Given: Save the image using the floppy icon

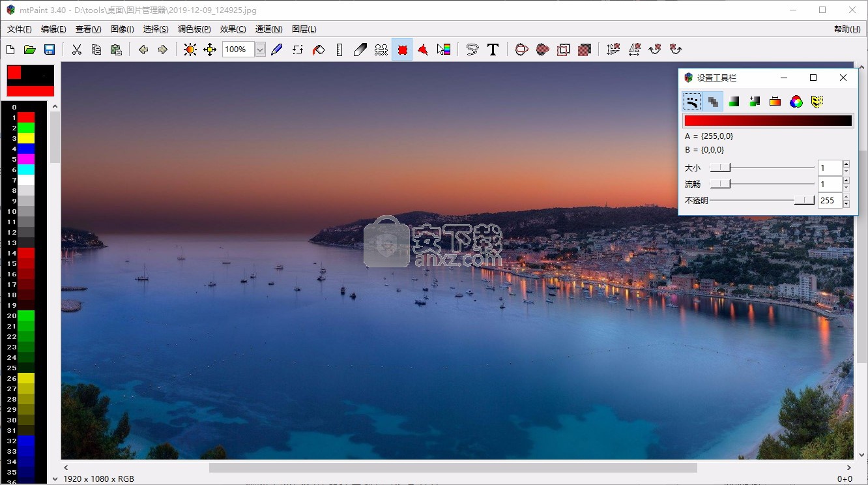Looking at the screenshot, I should click(49, 50).
